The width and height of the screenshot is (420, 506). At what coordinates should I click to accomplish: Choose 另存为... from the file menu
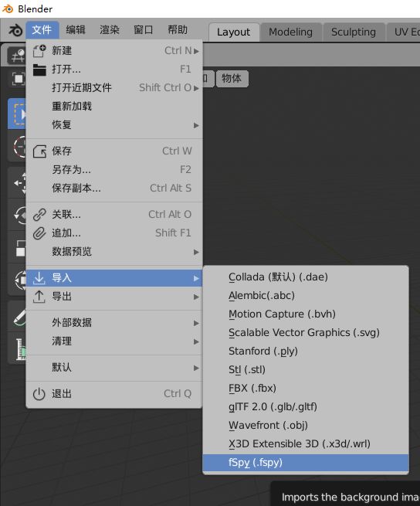[x=114, y=169]
